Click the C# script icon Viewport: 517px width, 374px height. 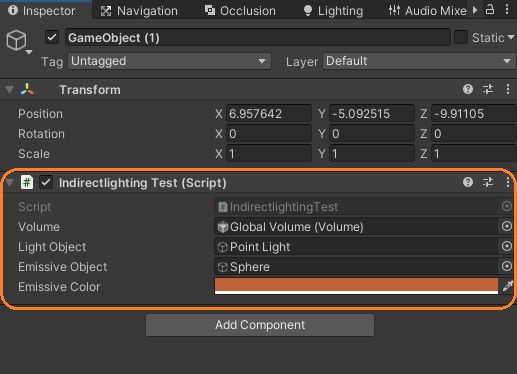tap(27, 182)
